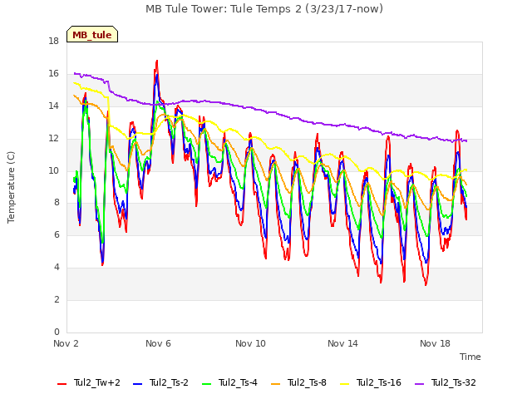This screenshot has width=532, height=399.
Task: Click the Nov 14 tick label
Action: coord(342,343)
